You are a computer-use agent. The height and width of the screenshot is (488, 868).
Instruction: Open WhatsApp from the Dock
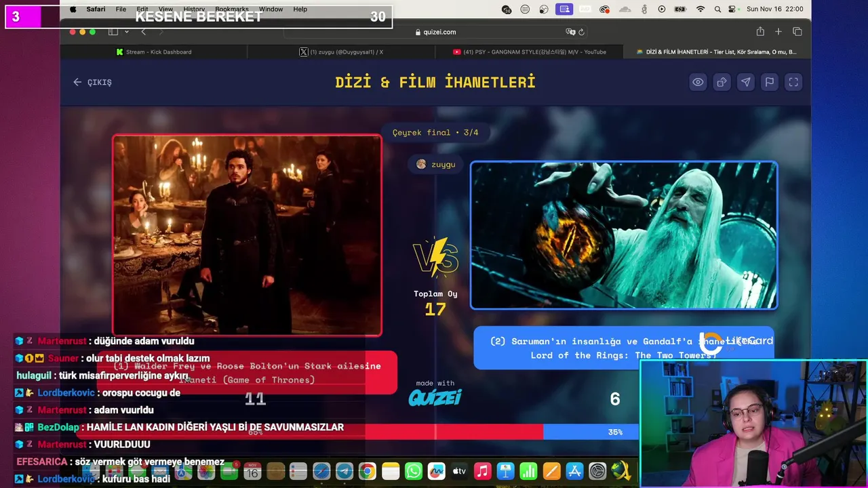point(413,471)
